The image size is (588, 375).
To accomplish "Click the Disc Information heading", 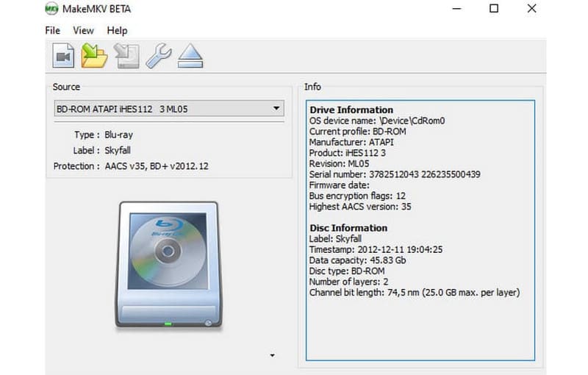I will 348,228.
